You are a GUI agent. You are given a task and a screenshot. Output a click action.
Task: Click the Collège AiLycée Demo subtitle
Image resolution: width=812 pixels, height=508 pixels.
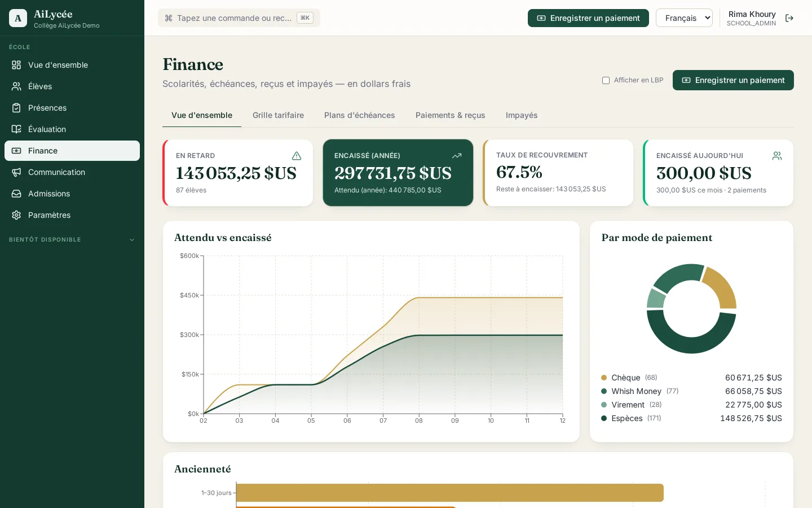click(67, 25)
